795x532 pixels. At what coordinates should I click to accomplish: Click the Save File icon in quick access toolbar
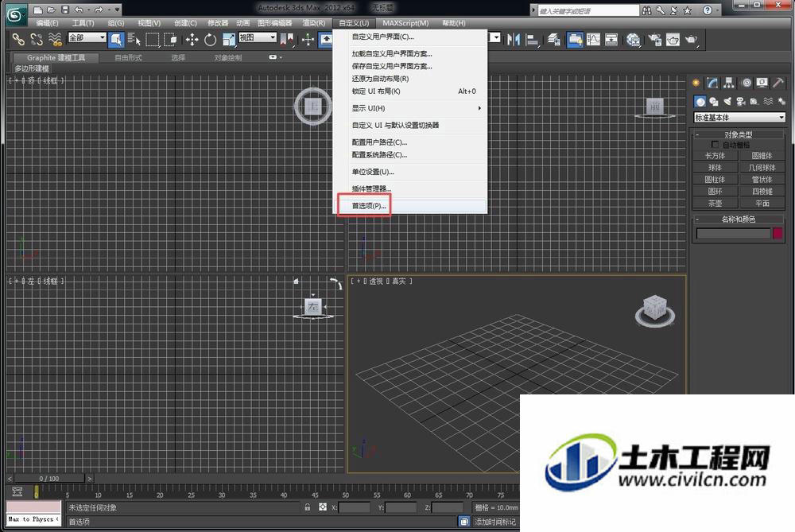coord(65,10)
